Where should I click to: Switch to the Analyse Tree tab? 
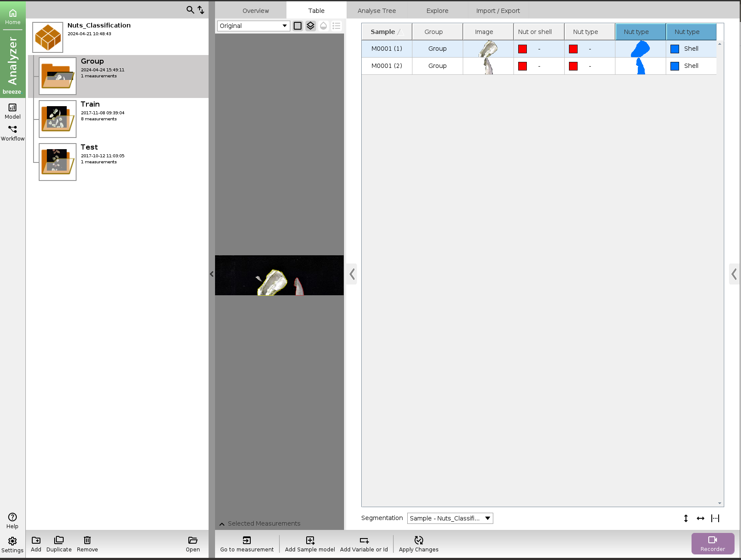[376, 11]
